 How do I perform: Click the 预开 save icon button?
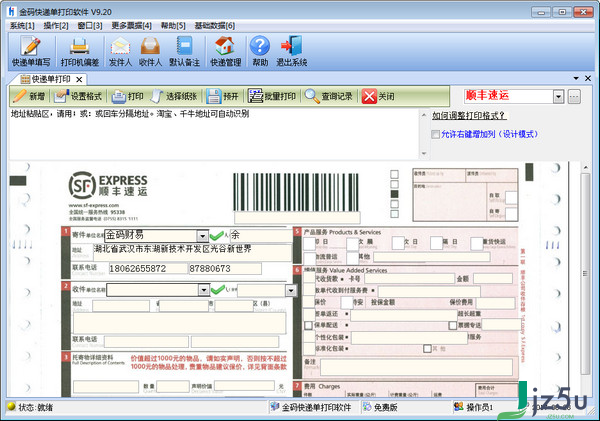click(x=222, y=96)
